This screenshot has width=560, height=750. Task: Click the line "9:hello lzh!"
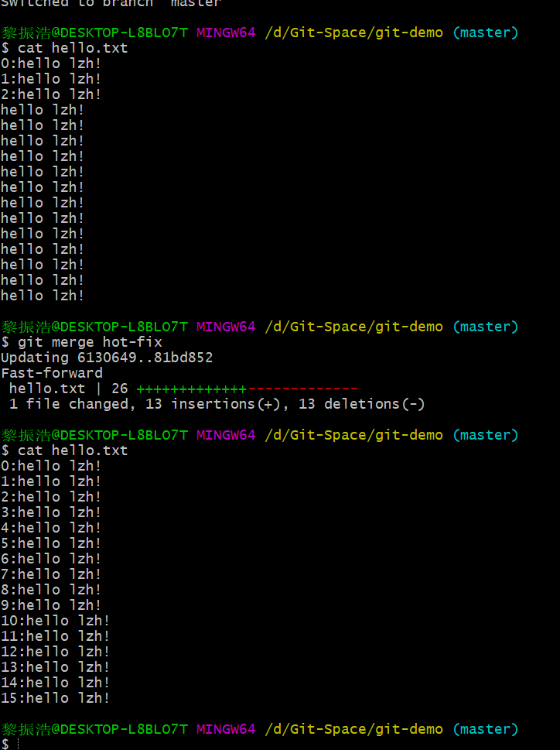(51, 605)
